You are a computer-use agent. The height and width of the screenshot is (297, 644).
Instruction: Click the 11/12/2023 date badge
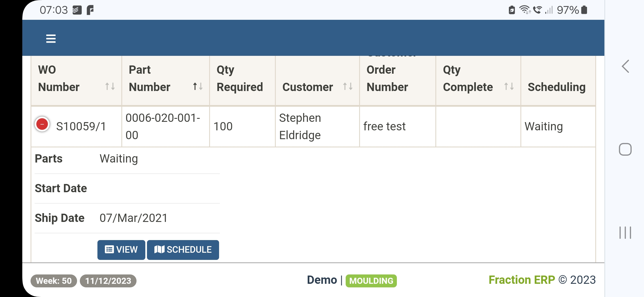point(108,281)
